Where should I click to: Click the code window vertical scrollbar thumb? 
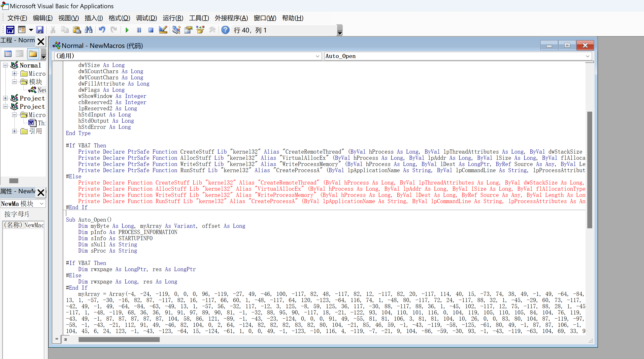(x=590, y=170)
